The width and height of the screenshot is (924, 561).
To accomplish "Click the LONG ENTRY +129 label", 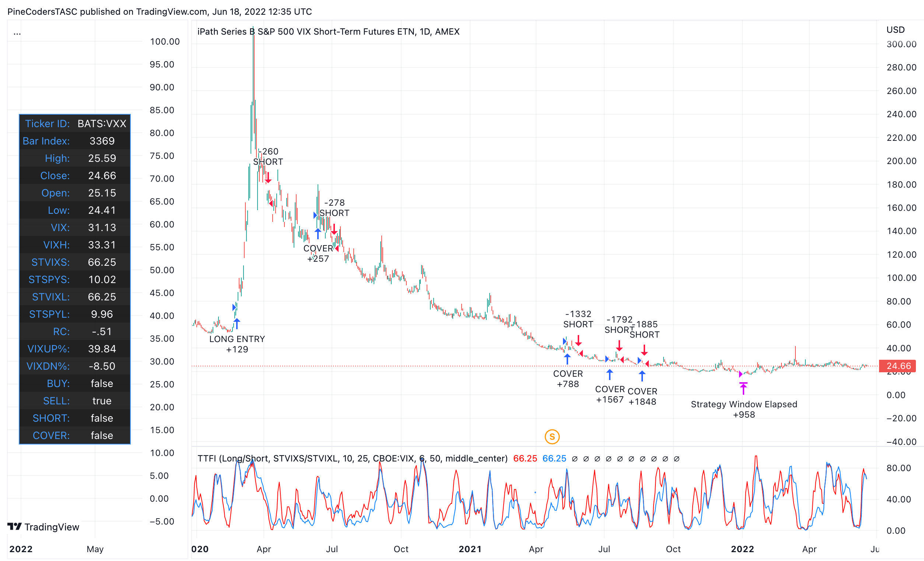I will (237, 344).
